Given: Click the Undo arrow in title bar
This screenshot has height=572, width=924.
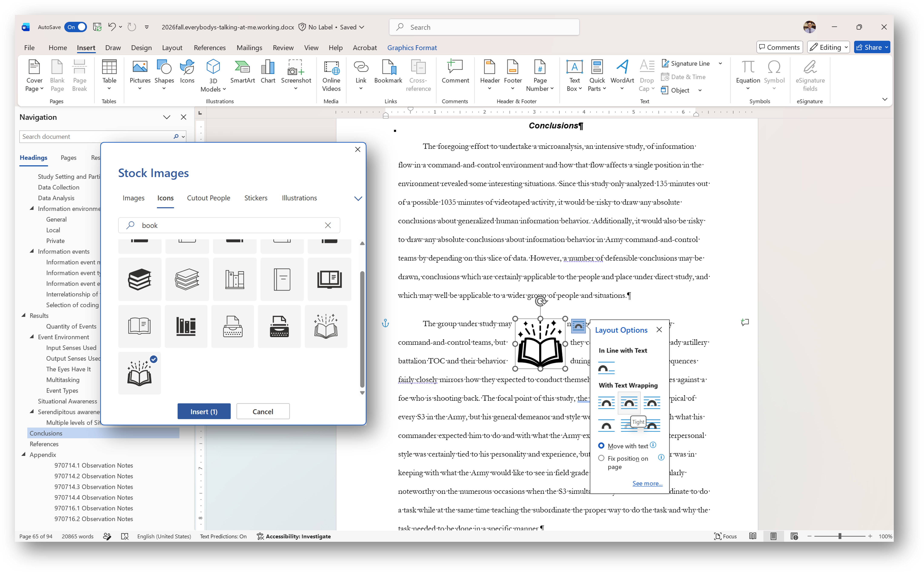Looking at the screenshot, I should pyautogui.click(x=112, y=27).
